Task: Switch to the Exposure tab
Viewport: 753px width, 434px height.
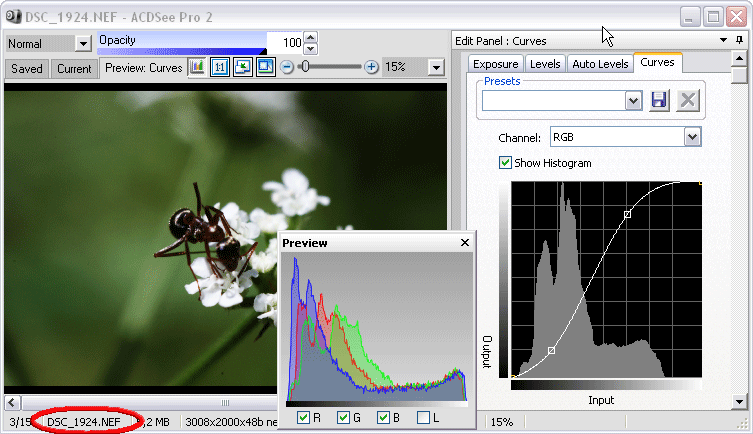Action: coord(496,64)
